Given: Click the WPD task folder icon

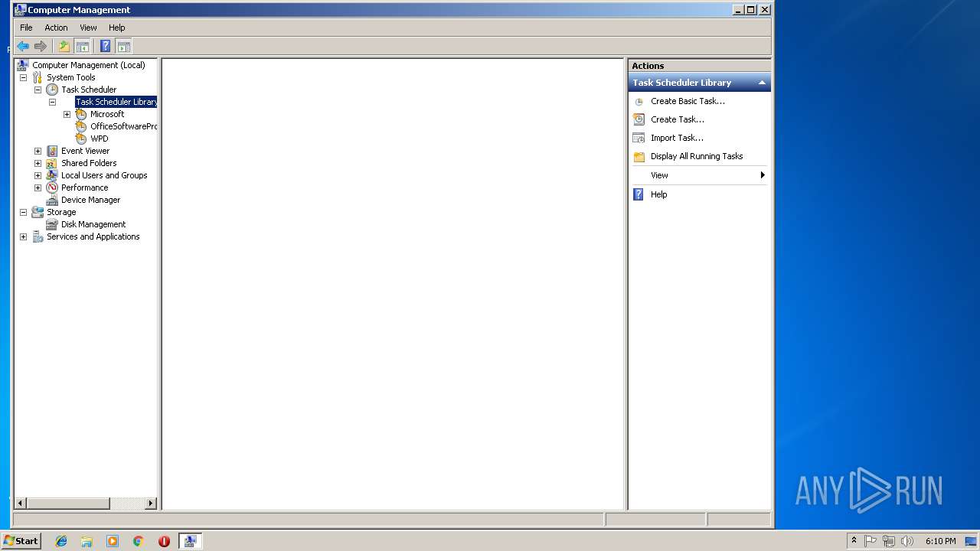Looking at the screenshot, I should click(81, 139).
